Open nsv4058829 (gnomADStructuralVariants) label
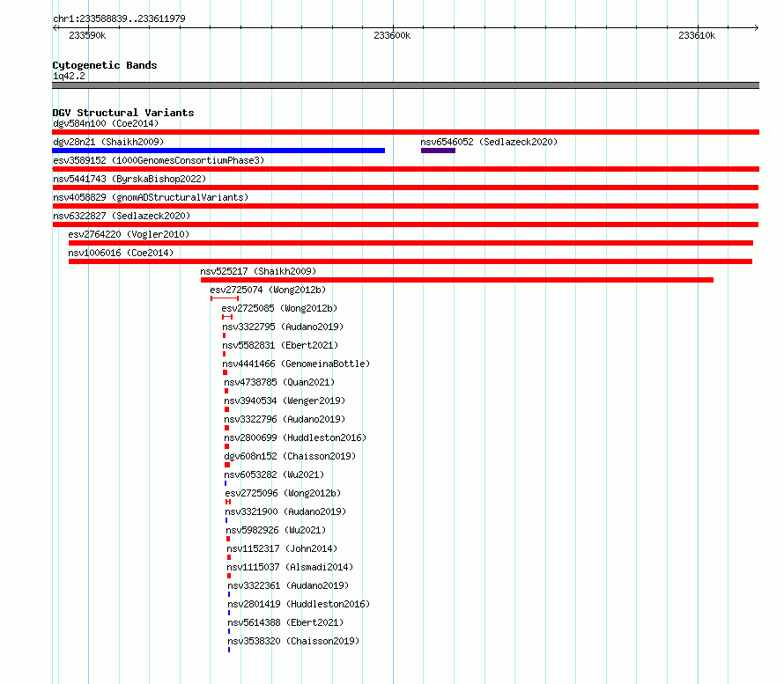This screenshot has height=684, width=784. 151,197
